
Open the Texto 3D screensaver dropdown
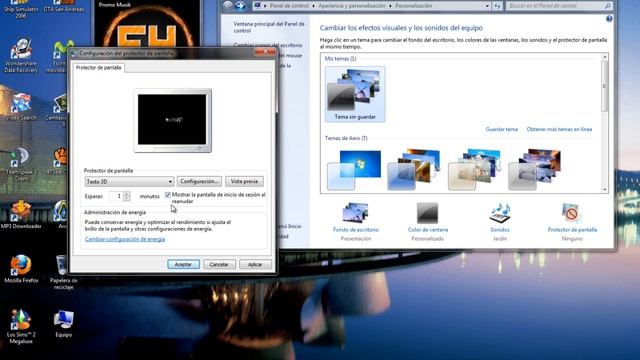129,181
